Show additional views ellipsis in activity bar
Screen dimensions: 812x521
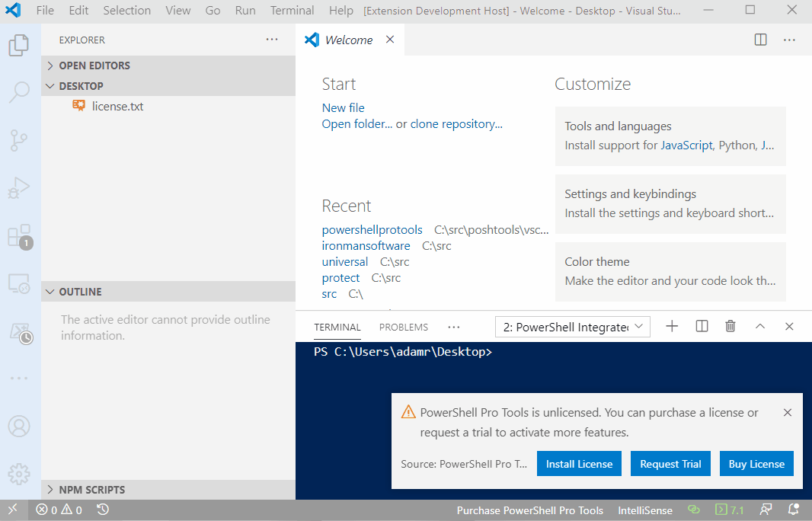[19, 378]
